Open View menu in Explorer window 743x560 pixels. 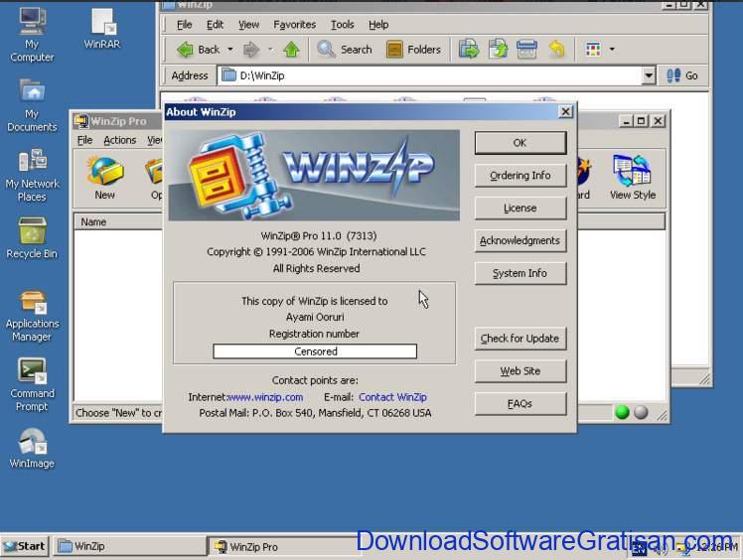248,25
